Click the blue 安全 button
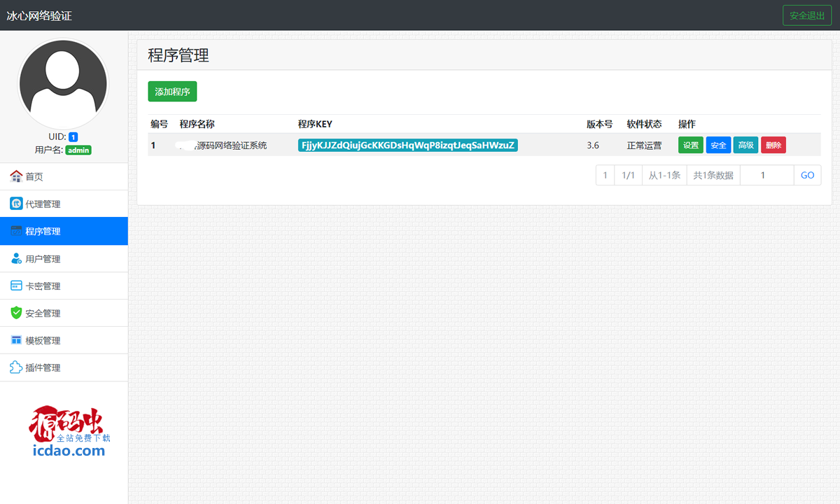Screen dimensions: 840x504 718,145
